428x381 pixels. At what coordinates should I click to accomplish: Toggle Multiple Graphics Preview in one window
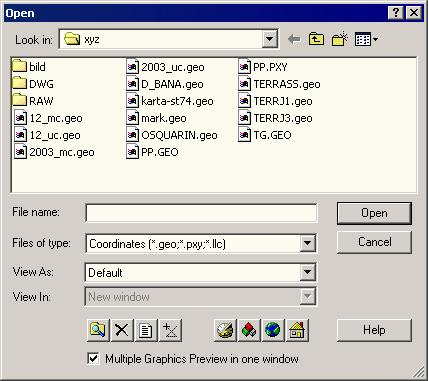[x=93, y=359]
